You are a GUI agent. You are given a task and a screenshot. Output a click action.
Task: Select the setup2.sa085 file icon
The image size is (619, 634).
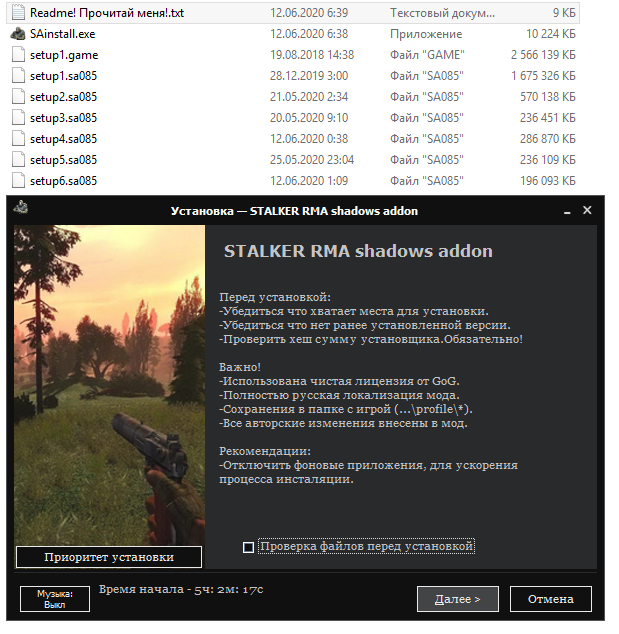(18, 97)
